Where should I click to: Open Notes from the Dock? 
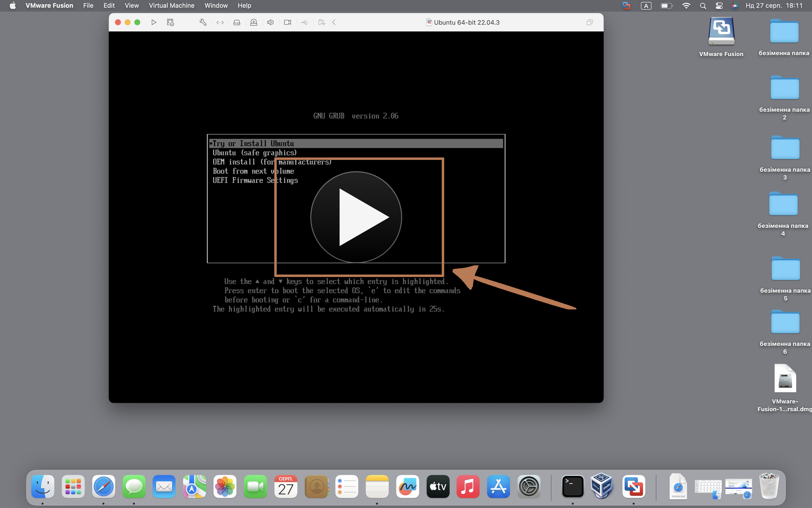[x=377, y=486]
